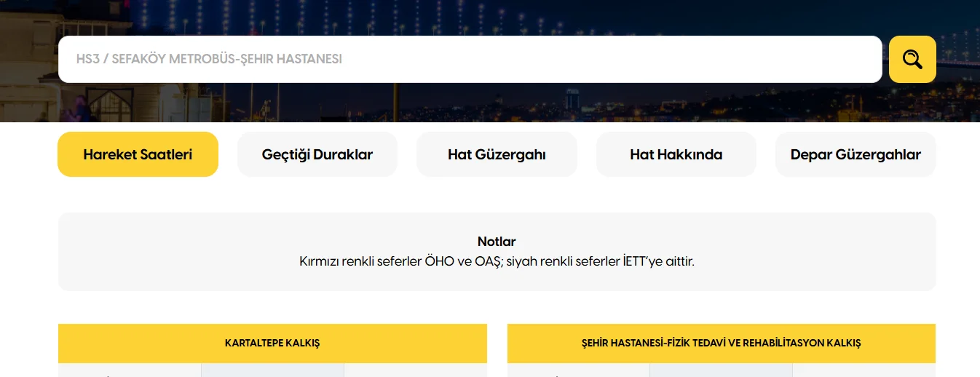Click the note about red and black trips
The height and width of the screenshot is (377, 980).
(497, 261)
